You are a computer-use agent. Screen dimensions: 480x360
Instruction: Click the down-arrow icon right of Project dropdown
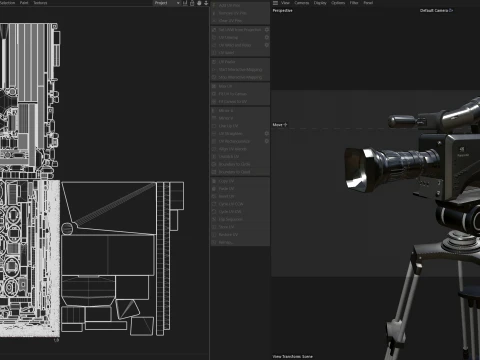click(206, 3)
